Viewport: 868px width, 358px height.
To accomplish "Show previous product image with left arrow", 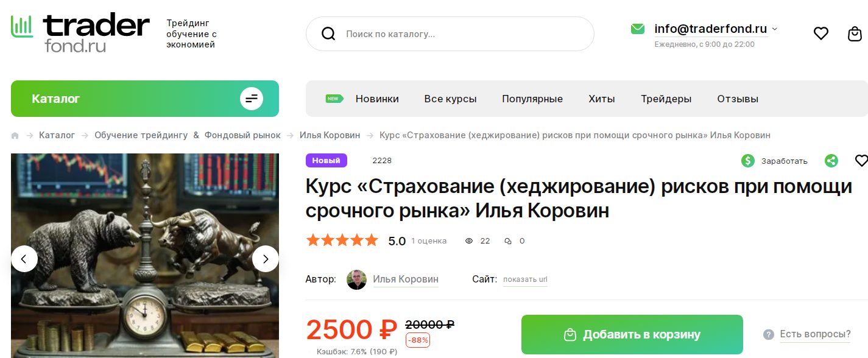I will coord(24,259).
